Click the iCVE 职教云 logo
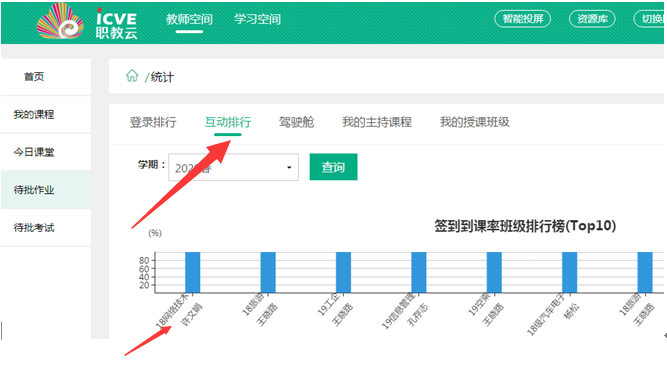Image resolution: width=667 pixels, height=366 pixels. 87,21
